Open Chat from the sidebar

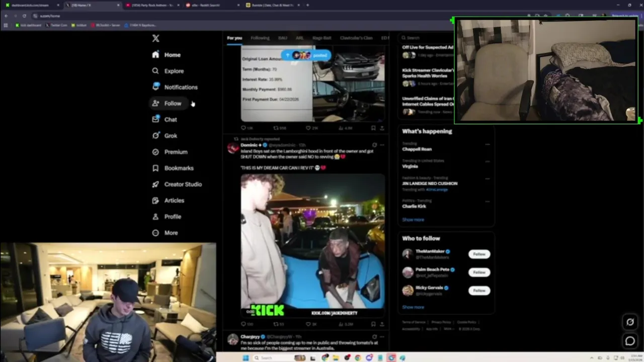[165, 119]
